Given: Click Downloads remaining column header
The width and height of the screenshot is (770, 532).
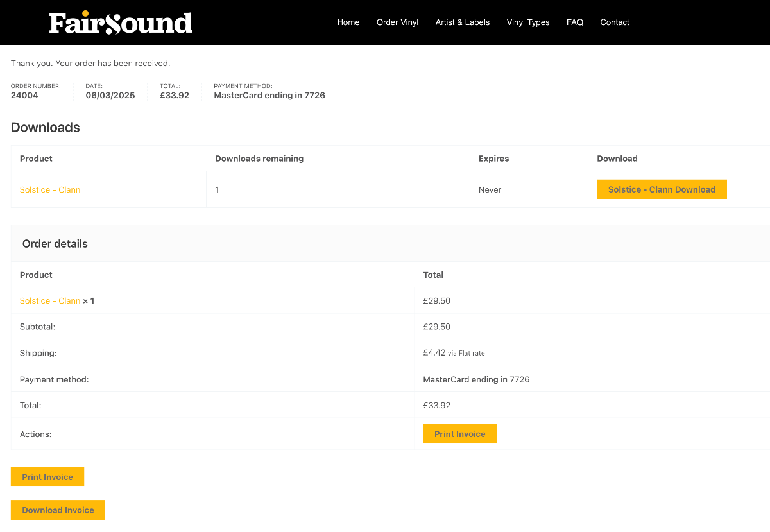Looking at the screenshot, I should click(x=259, y=159).
